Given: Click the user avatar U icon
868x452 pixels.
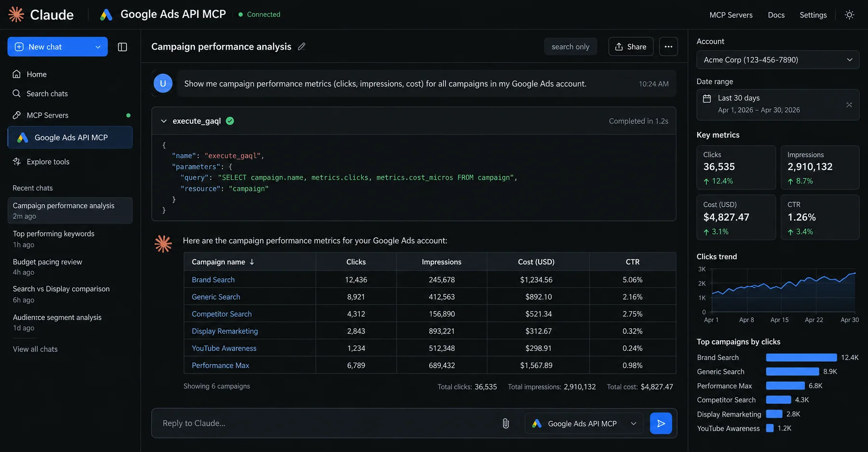Looking at the screenshot, I should point(163,84).
